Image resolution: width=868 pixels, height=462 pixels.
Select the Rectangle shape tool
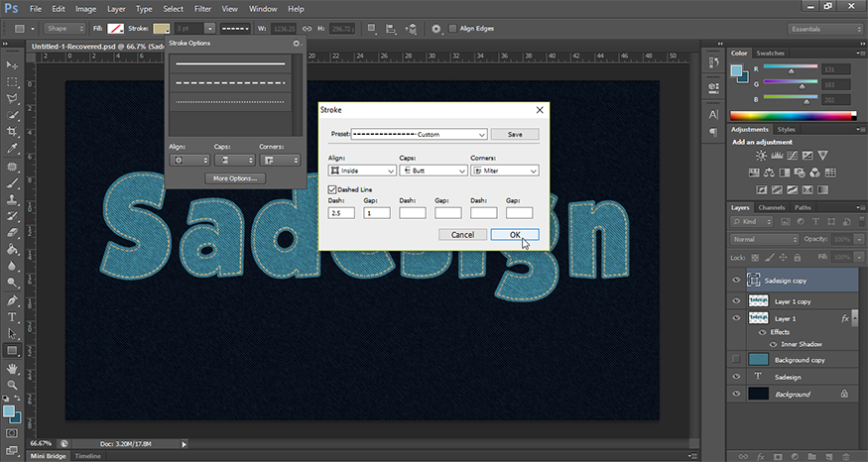[12, 350]
